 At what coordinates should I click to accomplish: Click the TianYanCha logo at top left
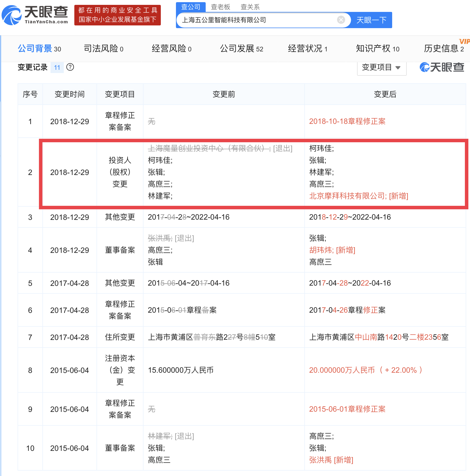click(35, 15)
